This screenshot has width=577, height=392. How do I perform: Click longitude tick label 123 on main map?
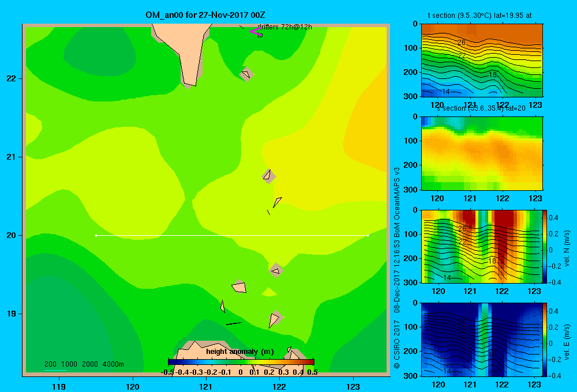pyautogui.click(x=353, y=386)
